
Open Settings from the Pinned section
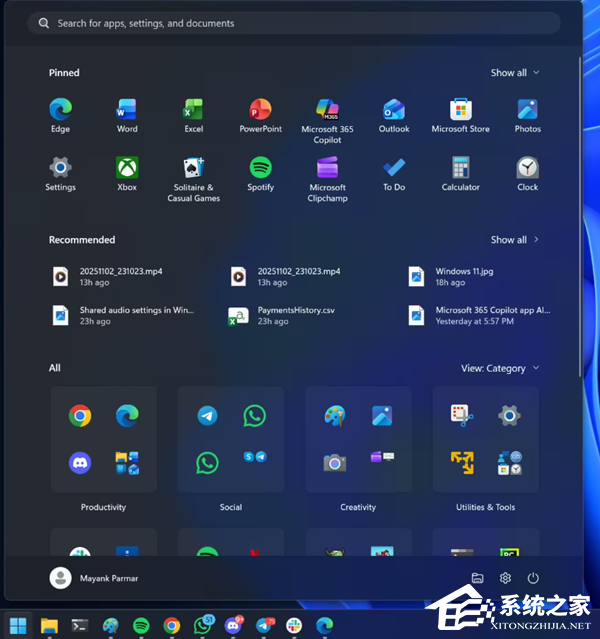click(x=60, y=174)
